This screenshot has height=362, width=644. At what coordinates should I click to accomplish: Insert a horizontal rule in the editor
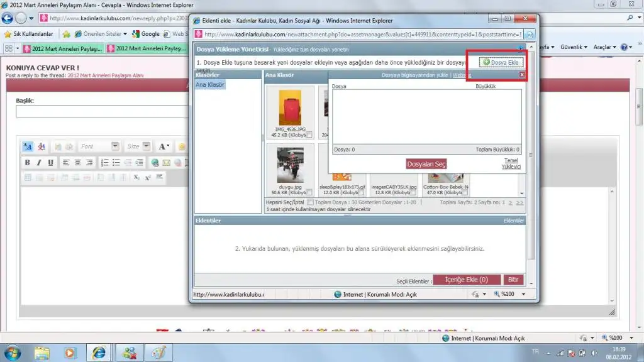click(x=159, y=177)
